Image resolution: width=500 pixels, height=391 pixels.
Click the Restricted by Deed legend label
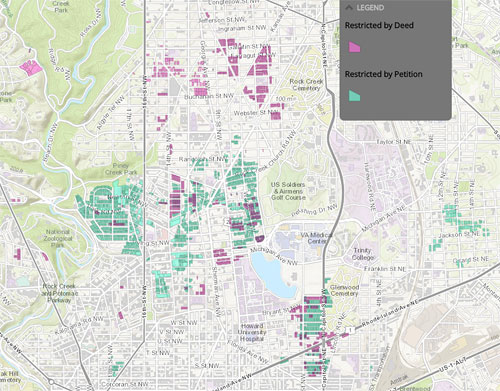[x=379, y=25]
